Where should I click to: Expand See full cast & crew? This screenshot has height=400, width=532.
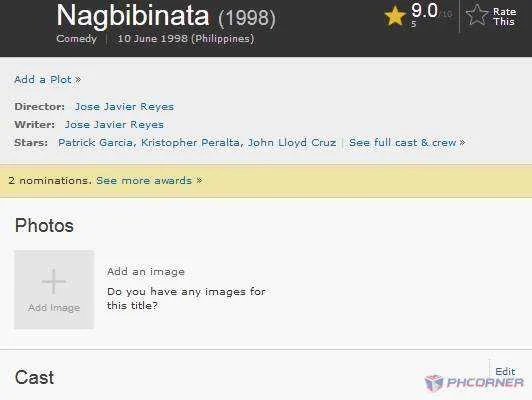click(407, 142)
